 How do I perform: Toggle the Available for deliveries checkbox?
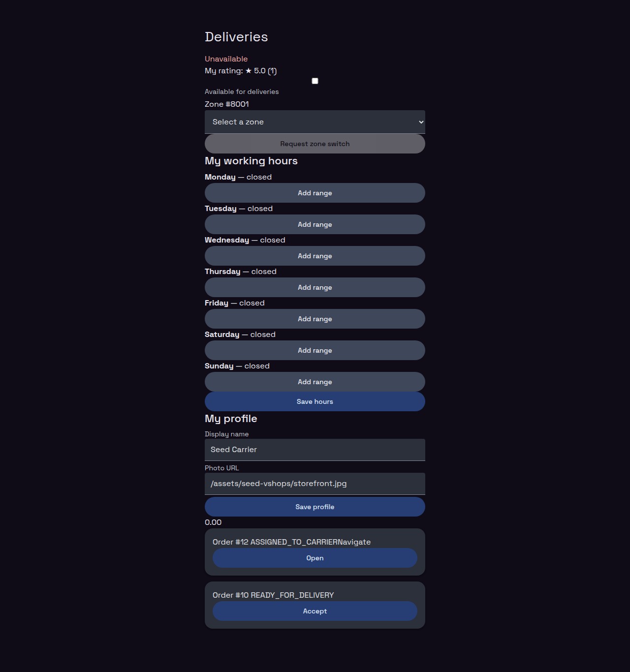[315, 81]
